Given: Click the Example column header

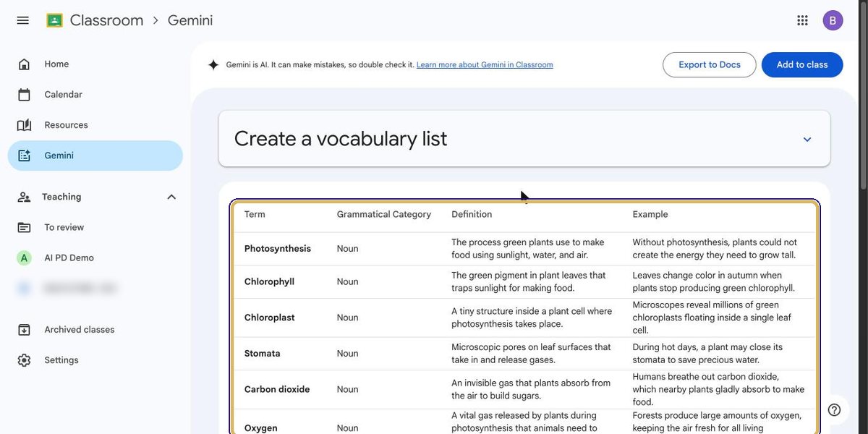Looking at the screenshot, I should pos(650,214).
